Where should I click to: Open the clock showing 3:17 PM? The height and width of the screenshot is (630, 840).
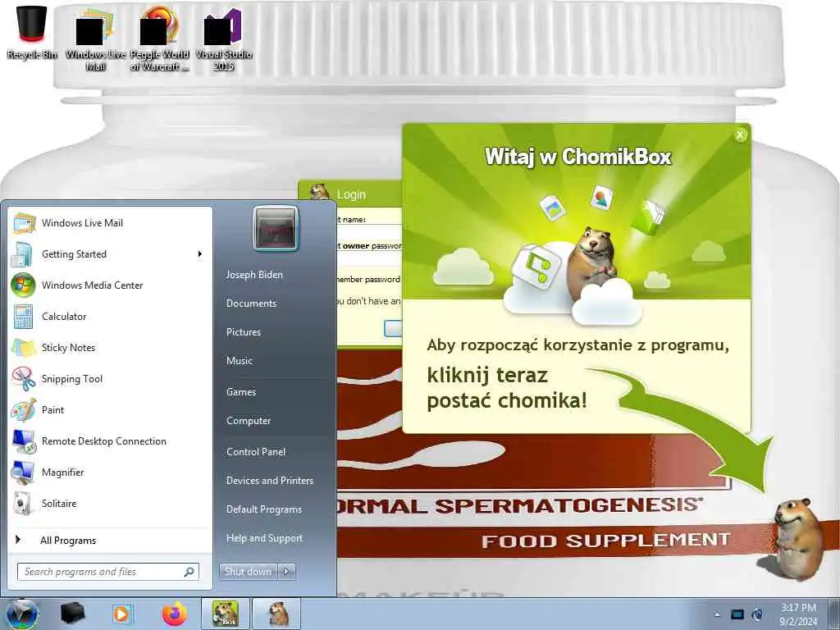click(x=798, y=614)
